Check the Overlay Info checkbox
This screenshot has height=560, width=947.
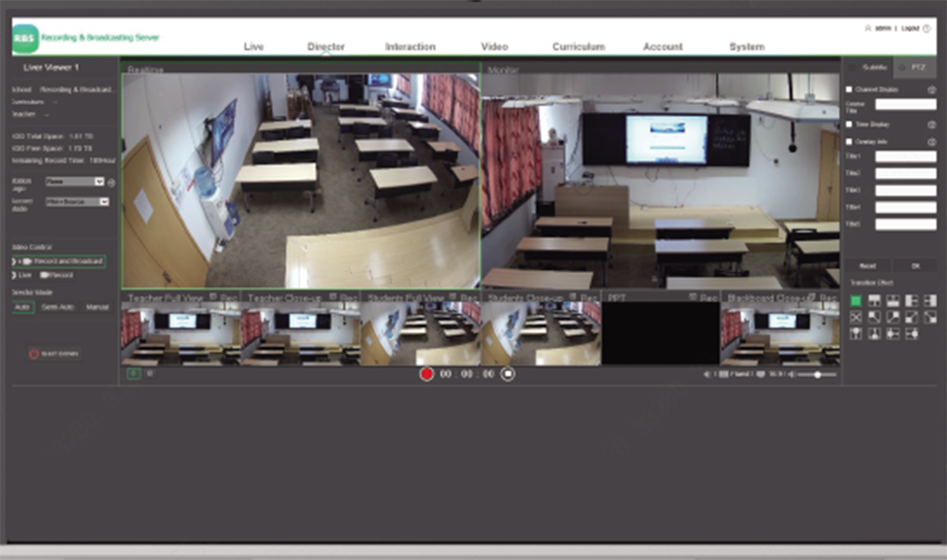849,141
